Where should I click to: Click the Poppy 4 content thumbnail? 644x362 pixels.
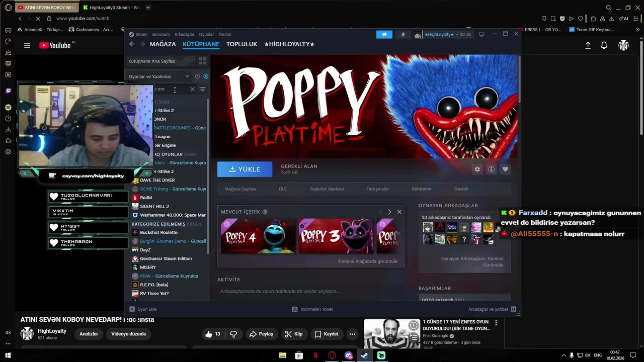click(x=258, y=236)
